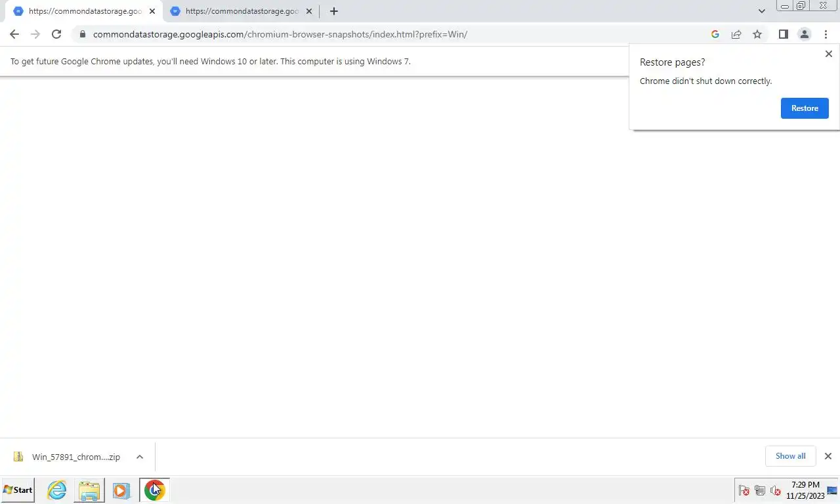
Task: Go back with the browser's Back arrow
Action: point(14,34)
